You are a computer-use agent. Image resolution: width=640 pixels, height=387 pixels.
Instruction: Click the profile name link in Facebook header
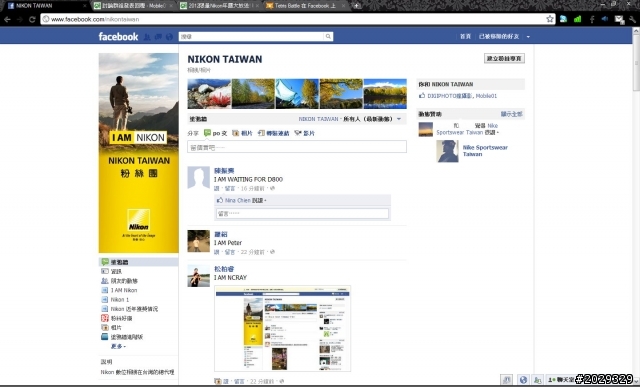click(x=499, y=37)
